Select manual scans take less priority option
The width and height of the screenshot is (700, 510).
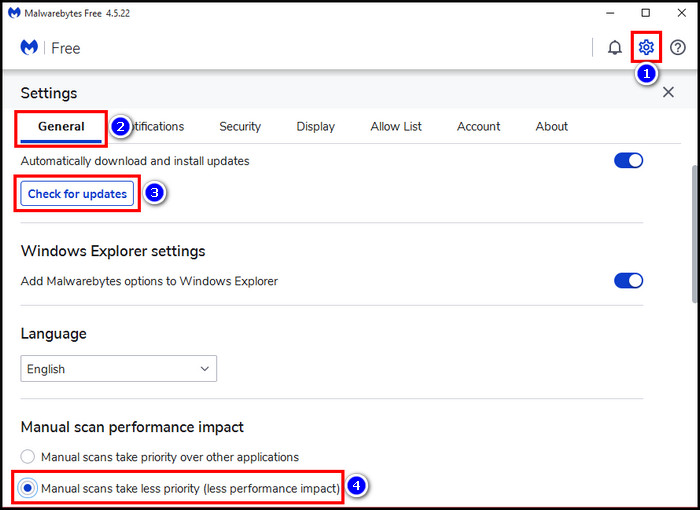click(28, 488)
